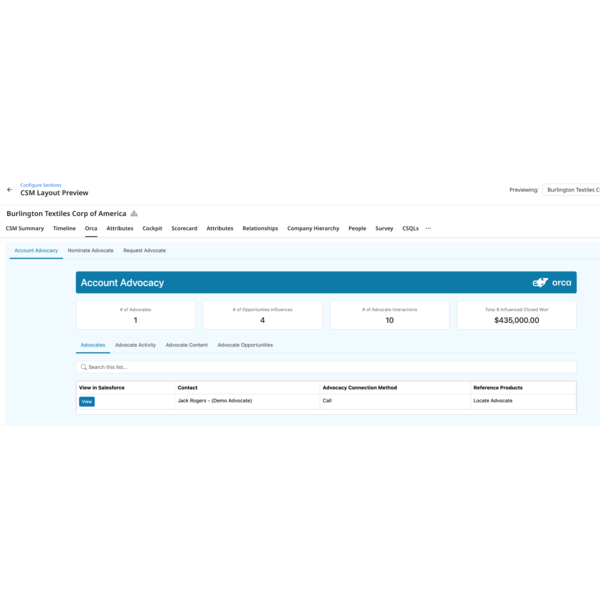Click the Account Advocacy banner title
The height and width of the screenshot is (600, 600).
(122, 283)
